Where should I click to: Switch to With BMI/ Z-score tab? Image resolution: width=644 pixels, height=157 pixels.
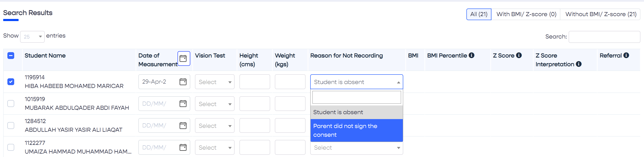pyautogui.click(x=526, y=14)
